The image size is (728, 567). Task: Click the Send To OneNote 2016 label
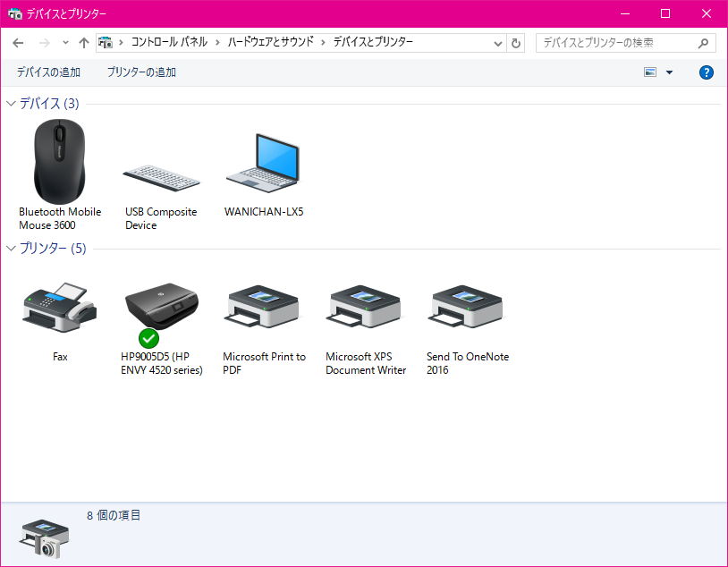(x=468, y=363)
